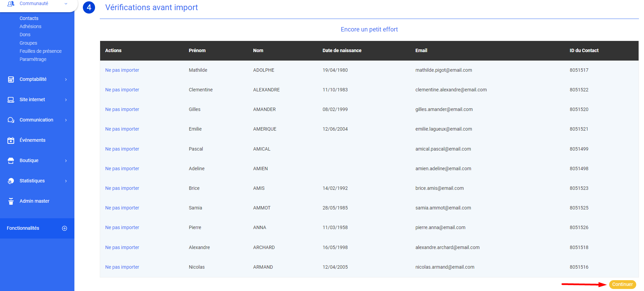This screenshot has height=291, width=644.
Task: Click Ne pas importer for Alexandre ARCHARD
Action: pos(122,247)
